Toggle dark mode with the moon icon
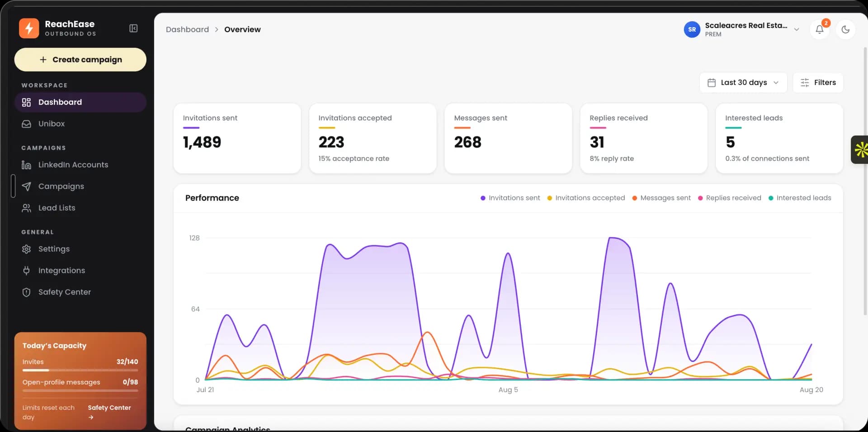This screenshot has height=432, width=868. 845,29
